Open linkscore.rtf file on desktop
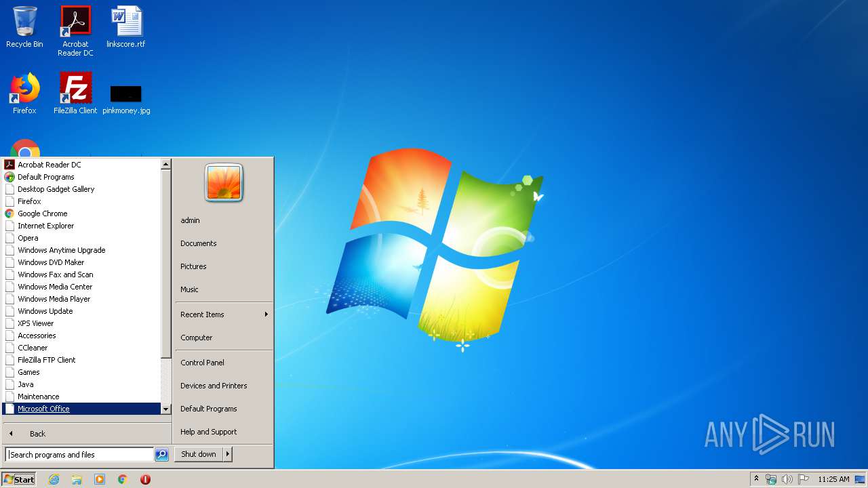This screenshot has height=488, width=868. tap(126, 27)
